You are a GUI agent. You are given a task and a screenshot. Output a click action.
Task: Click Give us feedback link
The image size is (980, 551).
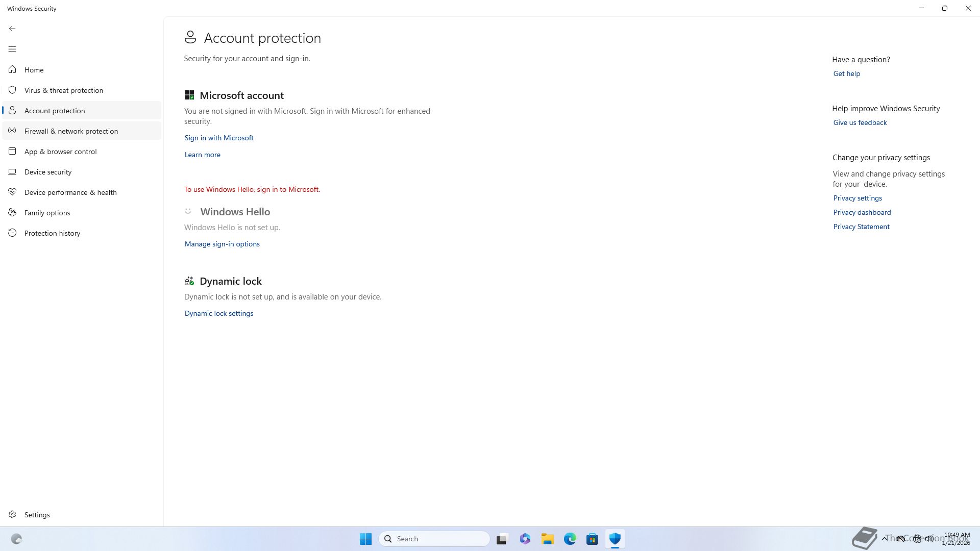coord(860,122)
